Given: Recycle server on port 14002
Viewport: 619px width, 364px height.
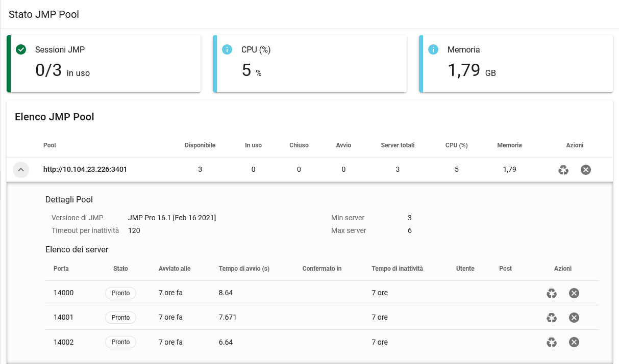Looking at the screenshot, I should [552, 342].
